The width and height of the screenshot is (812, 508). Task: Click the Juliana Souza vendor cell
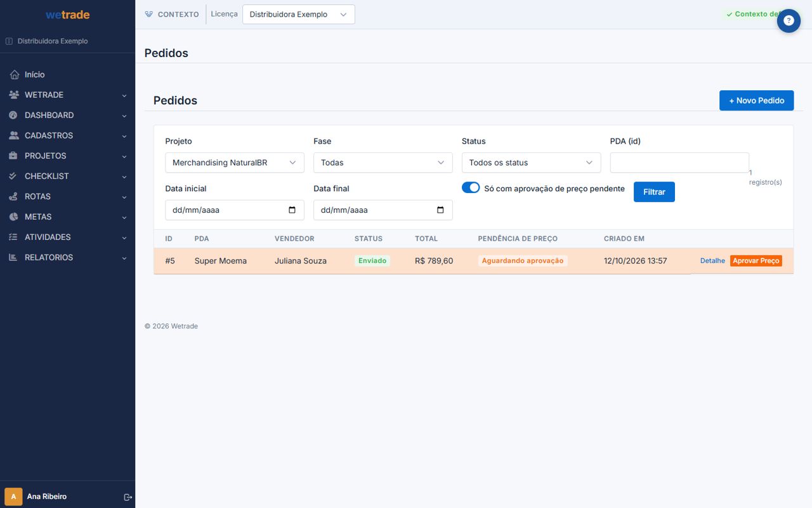coord(301,261)
